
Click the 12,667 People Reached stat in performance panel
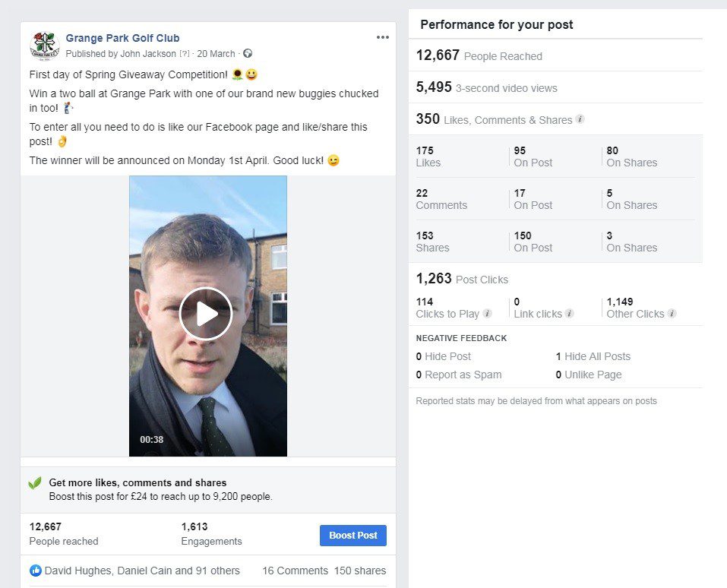pos(479,55)
